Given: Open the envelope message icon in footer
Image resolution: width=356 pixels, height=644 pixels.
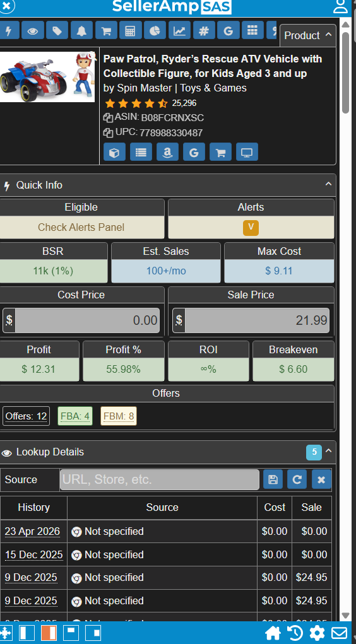Looking at the screenshot, I should 340,633.
